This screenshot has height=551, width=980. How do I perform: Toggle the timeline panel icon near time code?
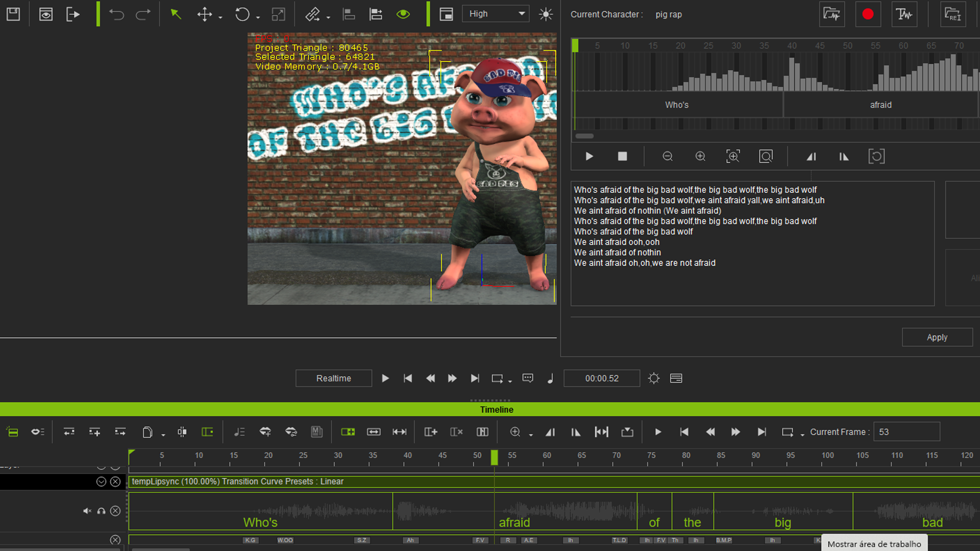click(x=676, y=378)
